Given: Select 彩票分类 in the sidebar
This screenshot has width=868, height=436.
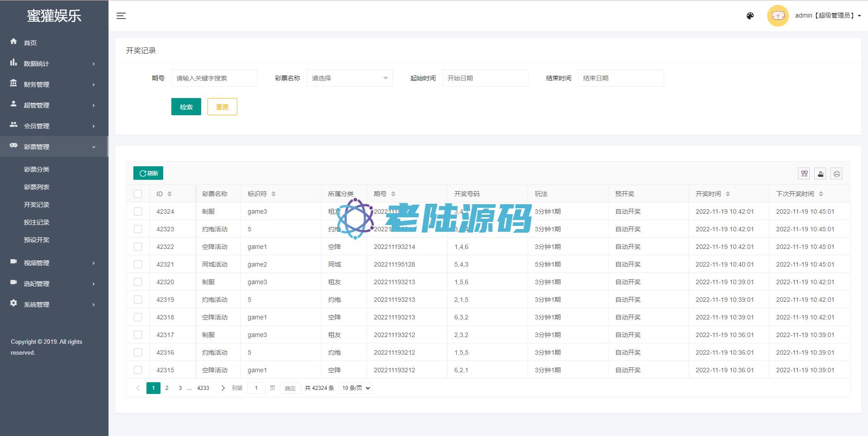Looking at the screenshot, I should (x=37, y=169).
